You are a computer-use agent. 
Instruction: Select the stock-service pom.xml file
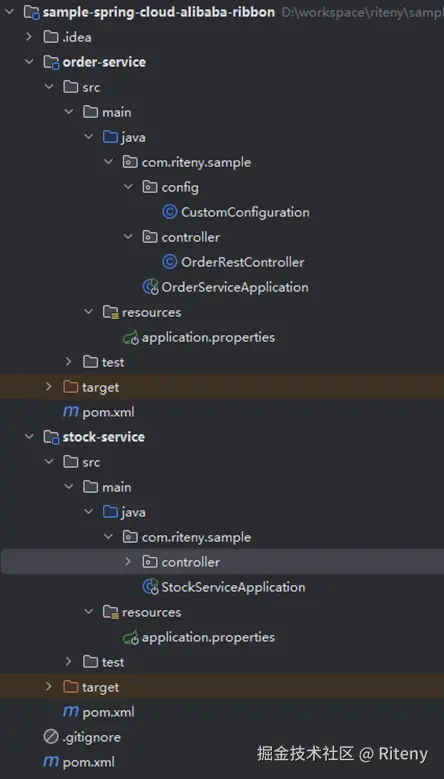pyautogui.click(x=108, y=712)
